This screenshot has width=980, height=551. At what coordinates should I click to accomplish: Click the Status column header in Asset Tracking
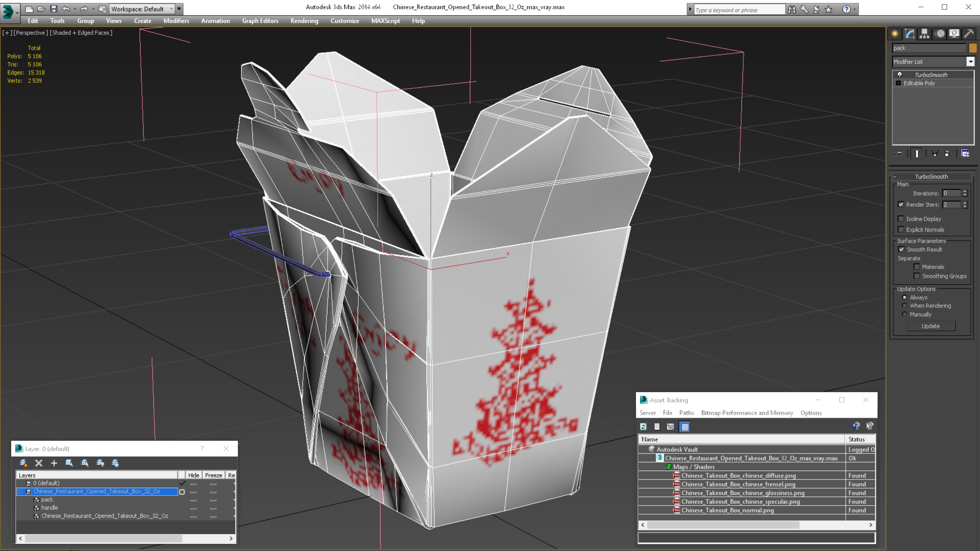[860, 439]
